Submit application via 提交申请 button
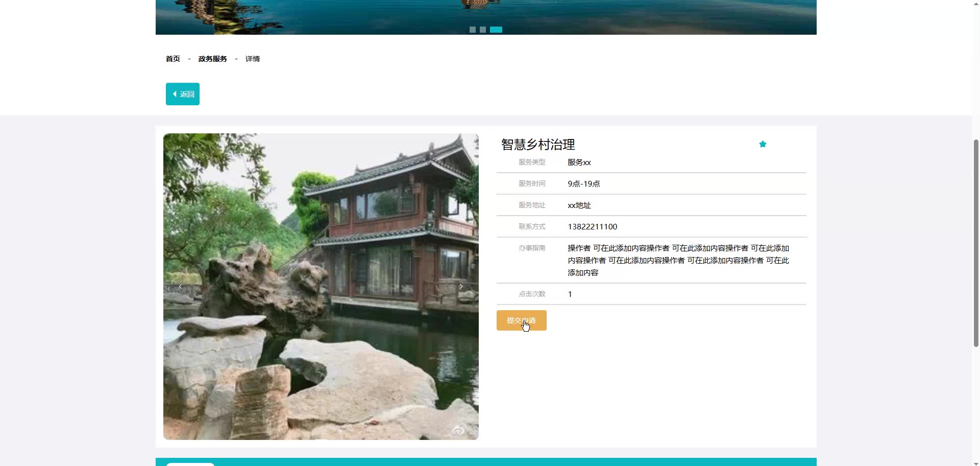The image size is (980, 466). 522,320
